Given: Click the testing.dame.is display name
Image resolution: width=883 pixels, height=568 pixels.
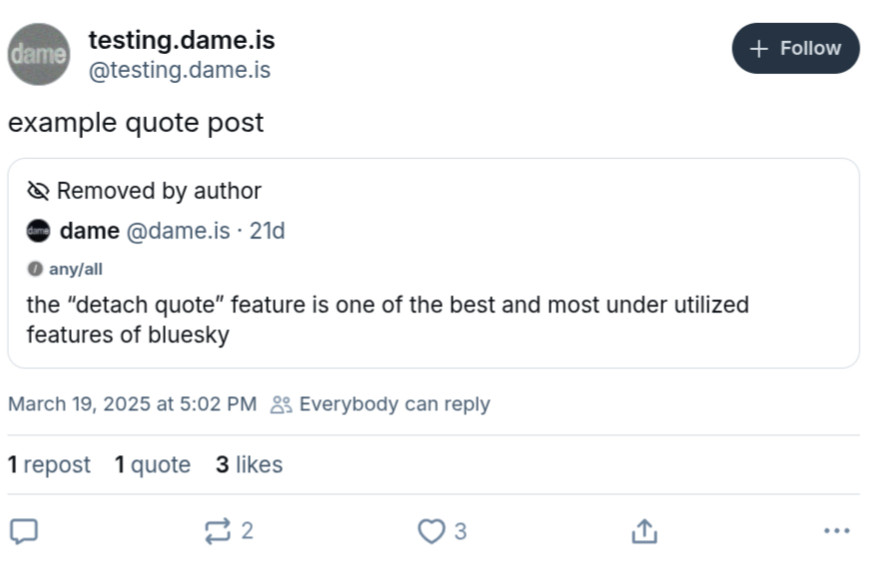Looking at the screenshot, I should (x=181, y=40).
